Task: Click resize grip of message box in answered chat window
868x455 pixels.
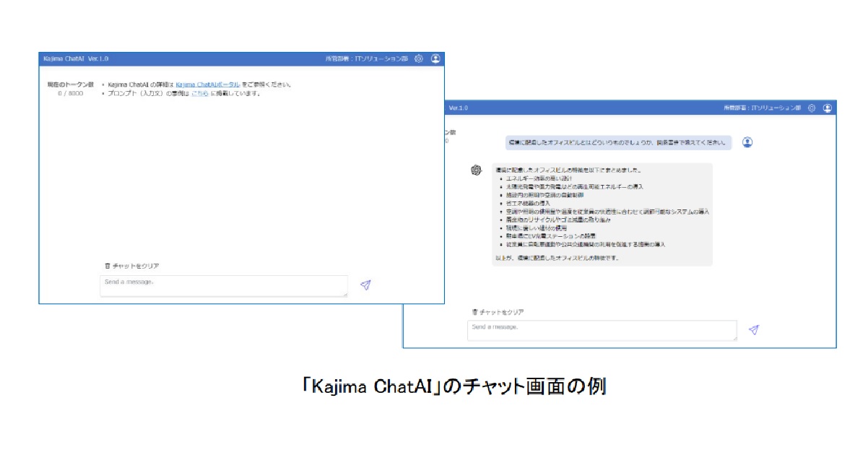Action: point(734,338)
